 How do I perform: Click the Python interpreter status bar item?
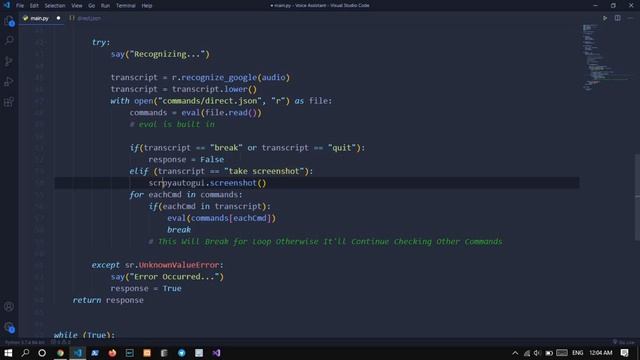coord(24,342)
